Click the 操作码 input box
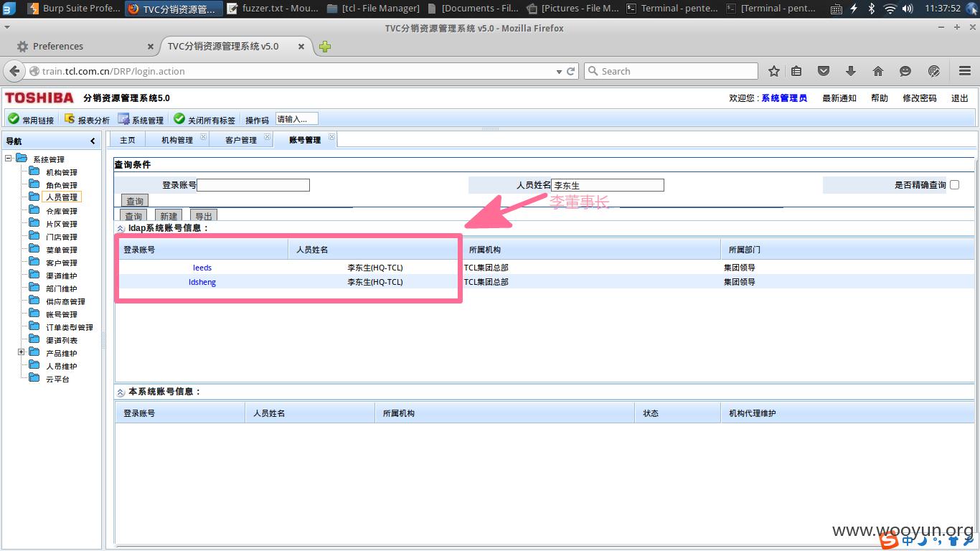980x551 pixels. coord(296,119)
